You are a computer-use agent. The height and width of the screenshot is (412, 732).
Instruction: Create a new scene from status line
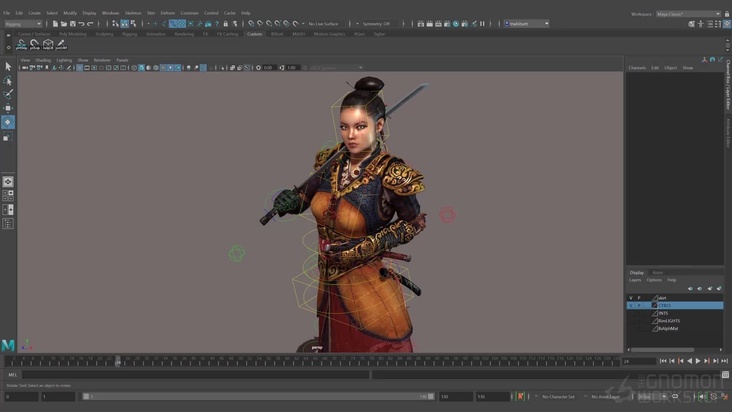[55, 24]
